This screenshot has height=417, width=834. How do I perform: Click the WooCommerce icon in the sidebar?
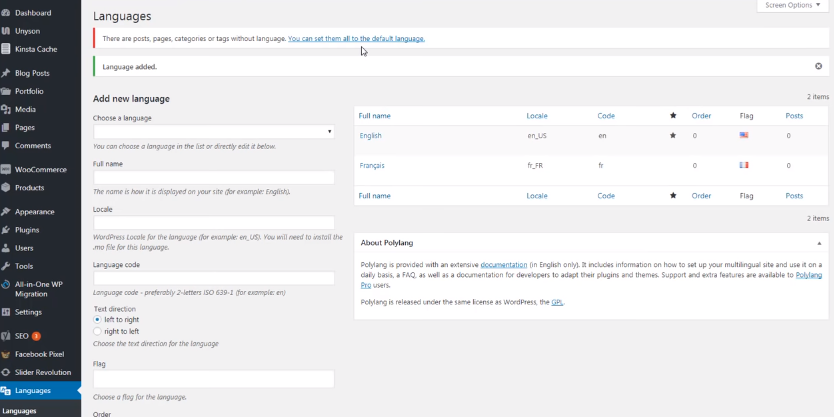pos(5,169)
